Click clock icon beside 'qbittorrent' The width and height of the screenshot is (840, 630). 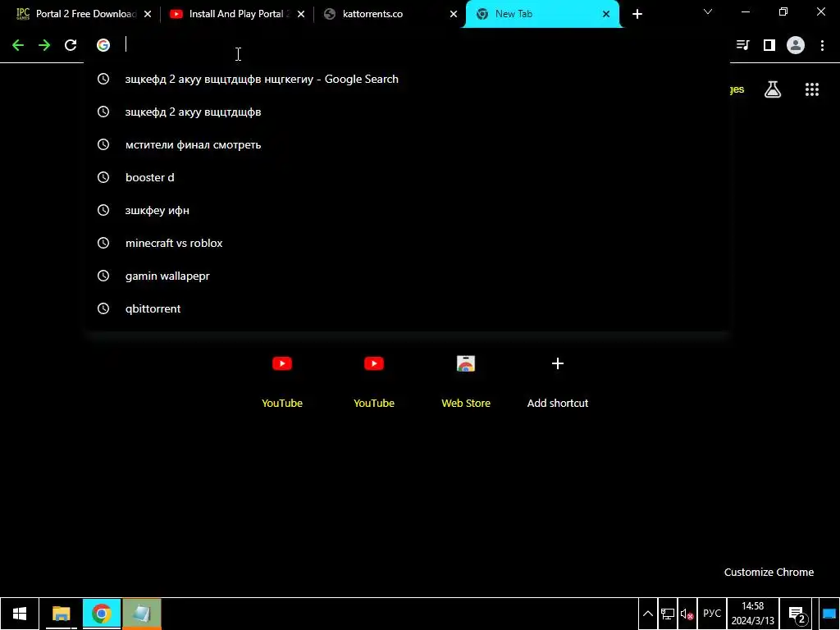coord(103,308)
